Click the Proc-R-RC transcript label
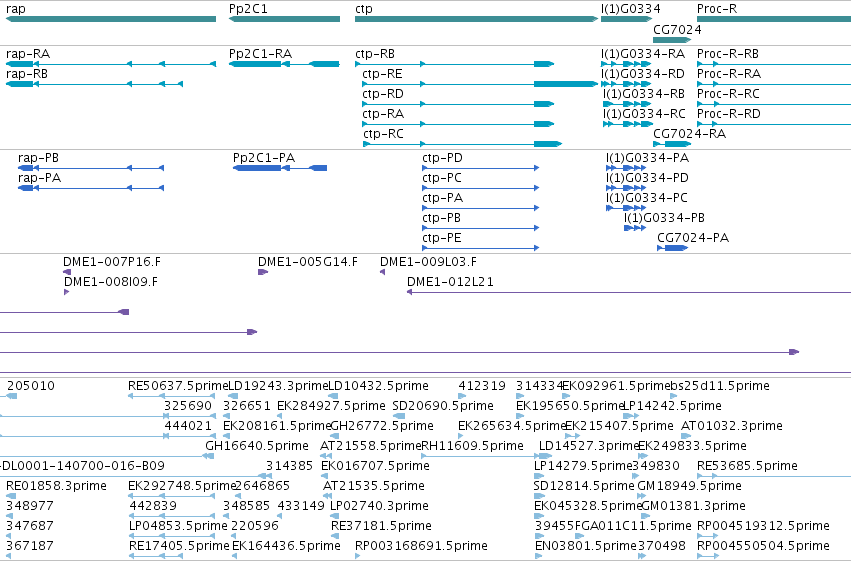This screenshot has width=851, height=561. click(x=728, y=94)
